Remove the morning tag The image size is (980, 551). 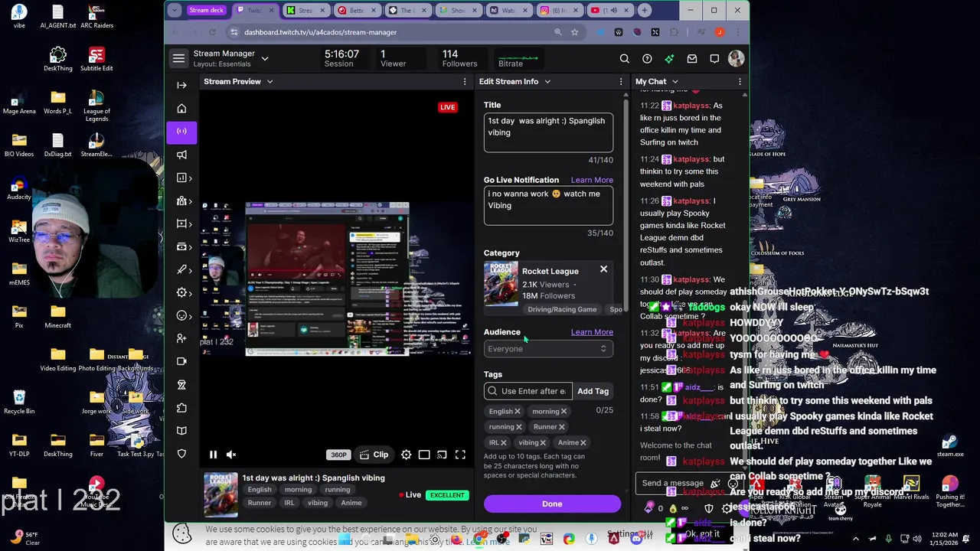563,412
